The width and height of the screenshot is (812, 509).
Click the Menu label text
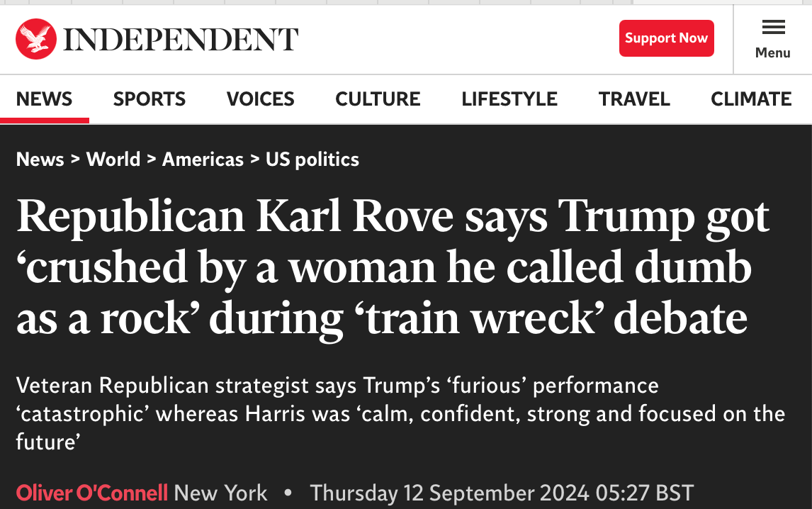[772, 53]
